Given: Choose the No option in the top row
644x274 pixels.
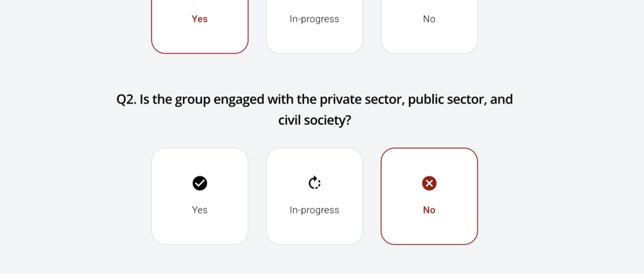Looking at the screenshot, I should (429, 25).
